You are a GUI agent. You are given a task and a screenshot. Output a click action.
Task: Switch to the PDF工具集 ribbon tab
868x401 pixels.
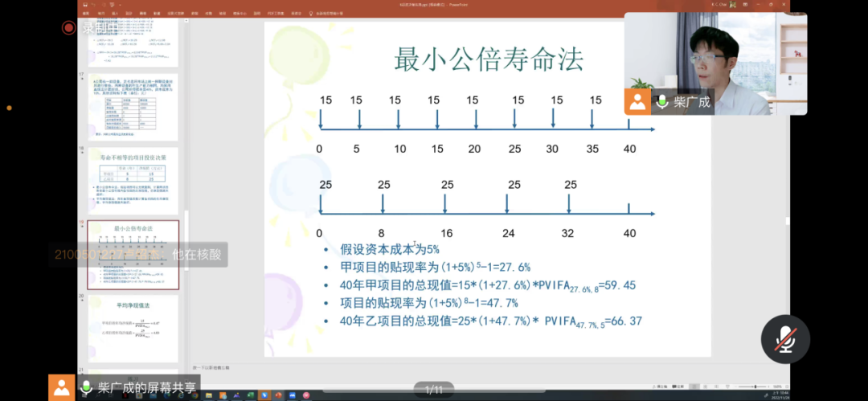pyautogui.click(x=276, y=13)
